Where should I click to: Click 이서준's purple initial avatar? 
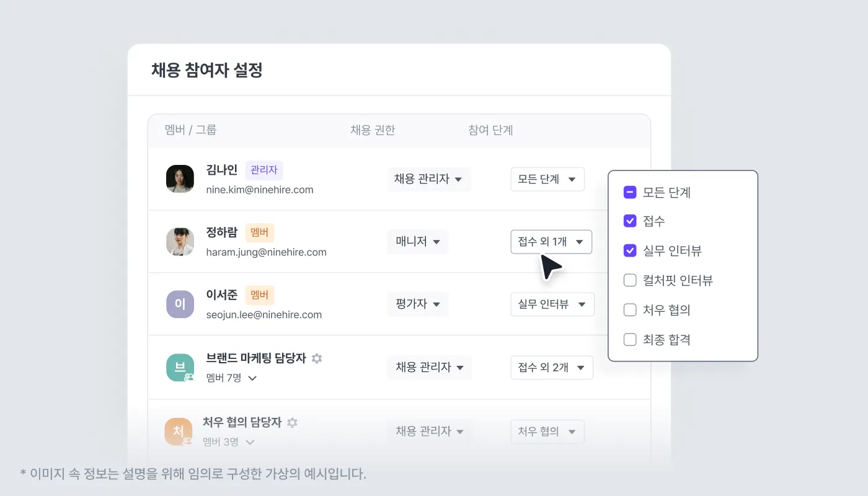click(x=180, y=304)
